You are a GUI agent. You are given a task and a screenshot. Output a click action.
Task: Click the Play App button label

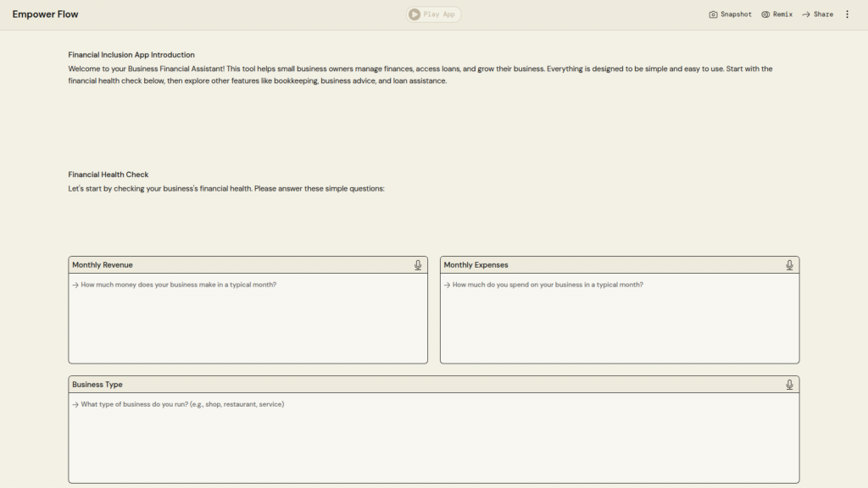pyautogui.click(x=439, y=14)
